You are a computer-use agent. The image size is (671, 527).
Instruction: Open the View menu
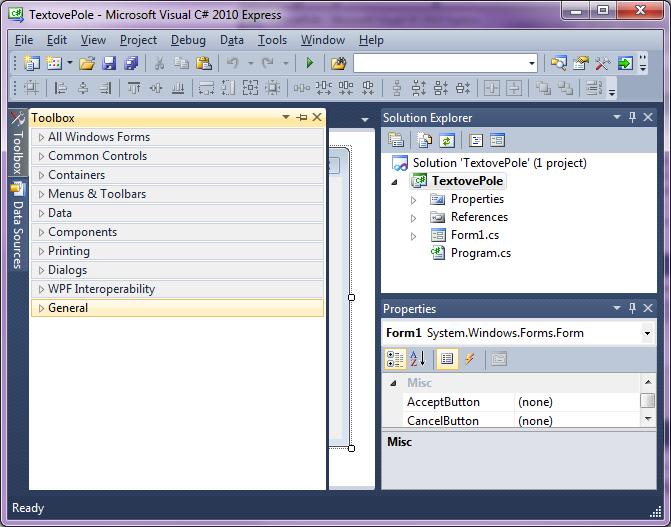click(x=93, y=40)
